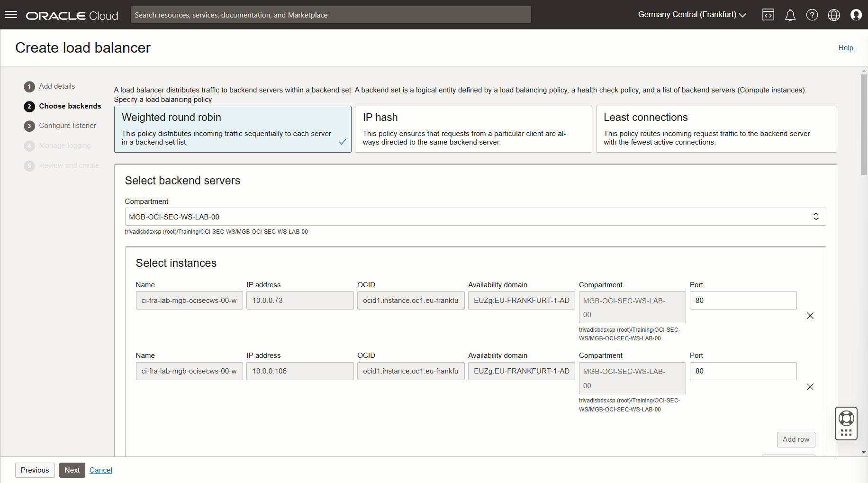Screen dimensions: 868x483
Task: Select the IP hash policy
Action: click(x=473, y=129)
